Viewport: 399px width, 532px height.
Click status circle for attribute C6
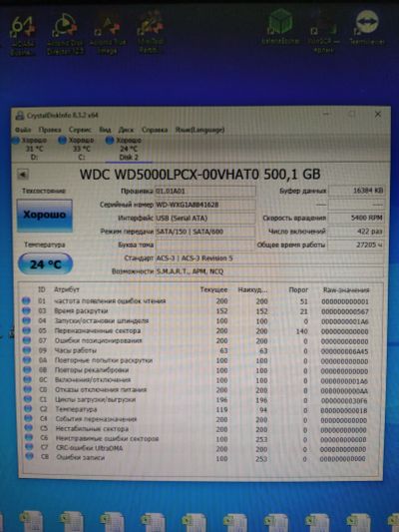[29, 438]
